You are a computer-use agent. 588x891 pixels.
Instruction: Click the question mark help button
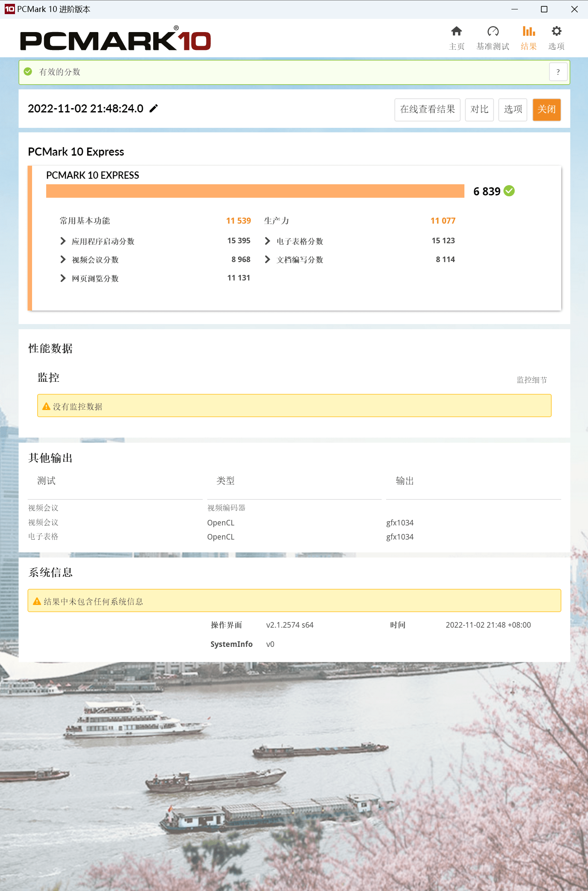point(558,72)
